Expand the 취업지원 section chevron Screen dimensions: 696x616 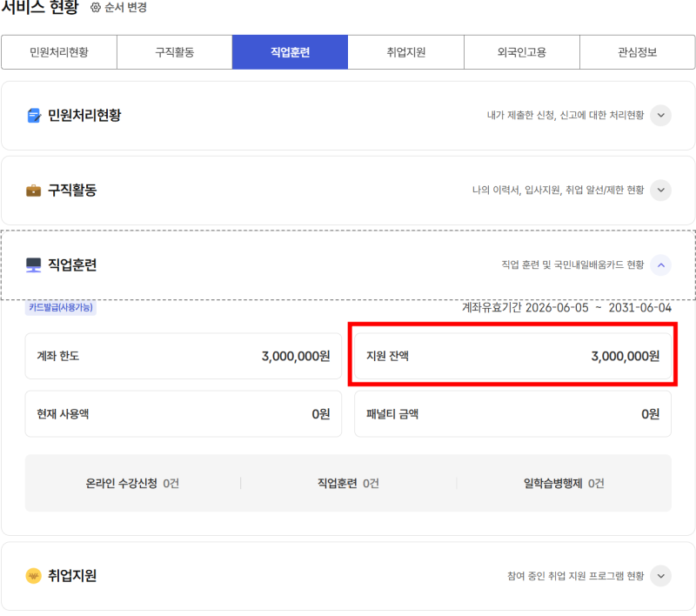[x=660, y=576]
